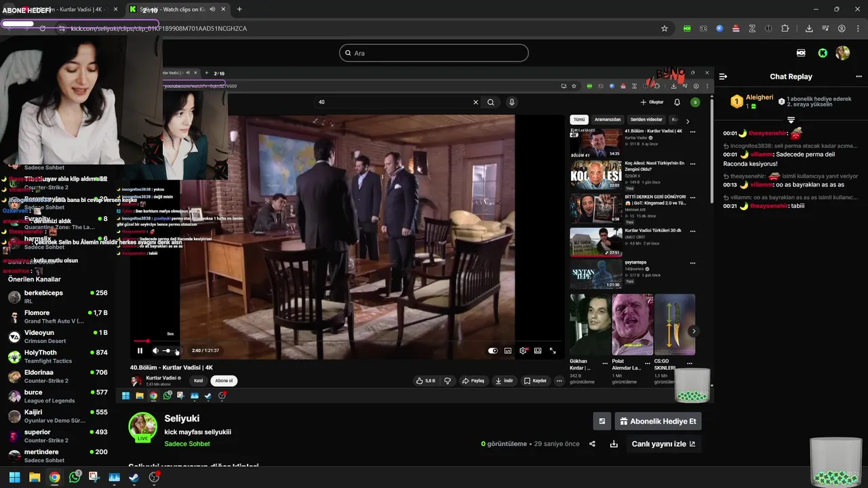This screenshot has height=488, width=868.
Task: Like the video with the 5,8 B thumbs-up
Action: click(x=426, y=381)
